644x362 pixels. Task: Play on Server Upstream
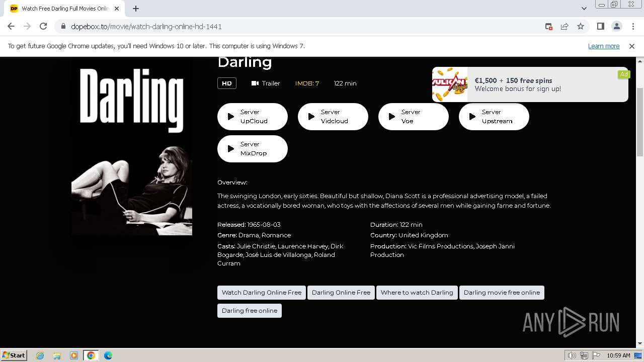pos(494,117)
